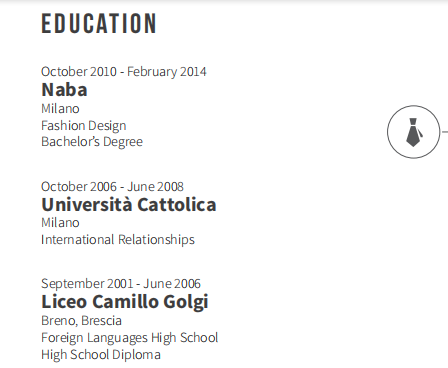Click the EDUCATION heading
The height and width of the screenshot is (368, 448).
tap(99, 24)
